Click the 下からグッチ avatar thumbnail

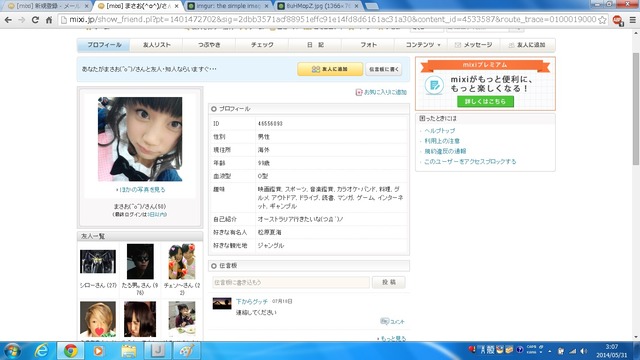(x=222, y=303)
